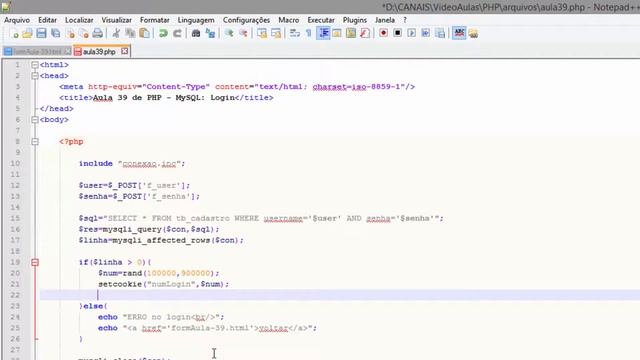
Task: Play back the recorded macro
Action: [411, 33]
